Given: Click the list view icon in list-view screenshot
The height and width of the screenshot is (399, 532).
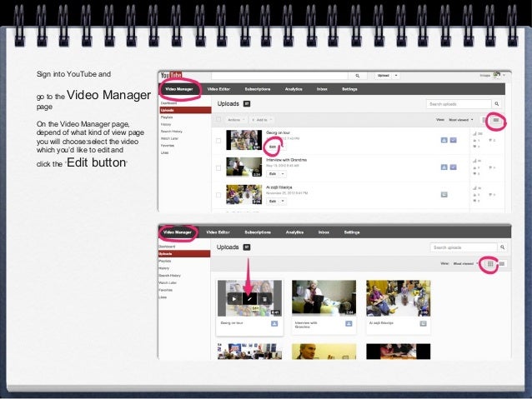Looking at the screenshot, I should (496, 120).
